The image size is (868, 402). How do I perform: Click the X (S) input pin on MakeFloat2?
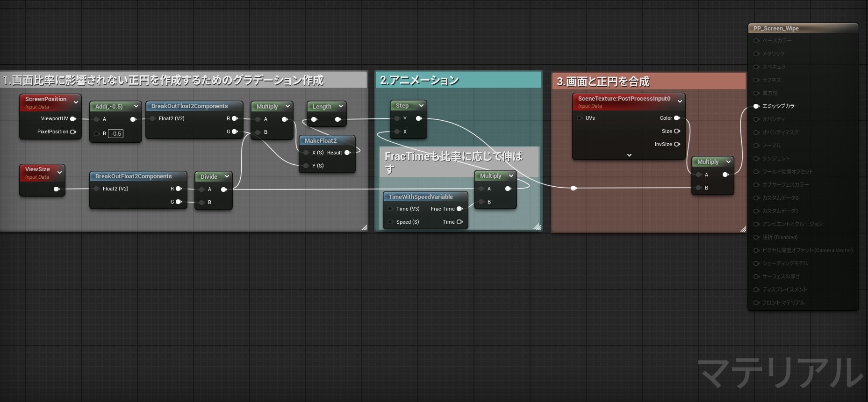pyautogui.click(x=306, y=153)
